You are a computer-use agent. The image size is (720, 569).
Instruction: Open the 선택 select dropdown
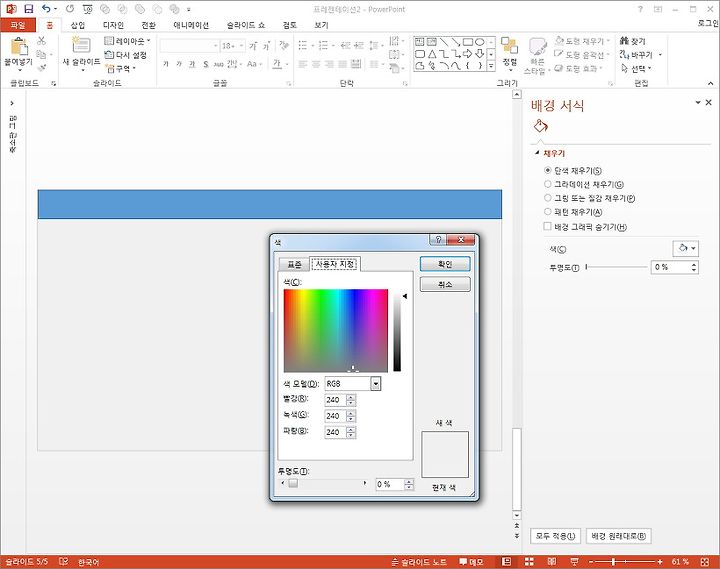[x=636, y=68]
